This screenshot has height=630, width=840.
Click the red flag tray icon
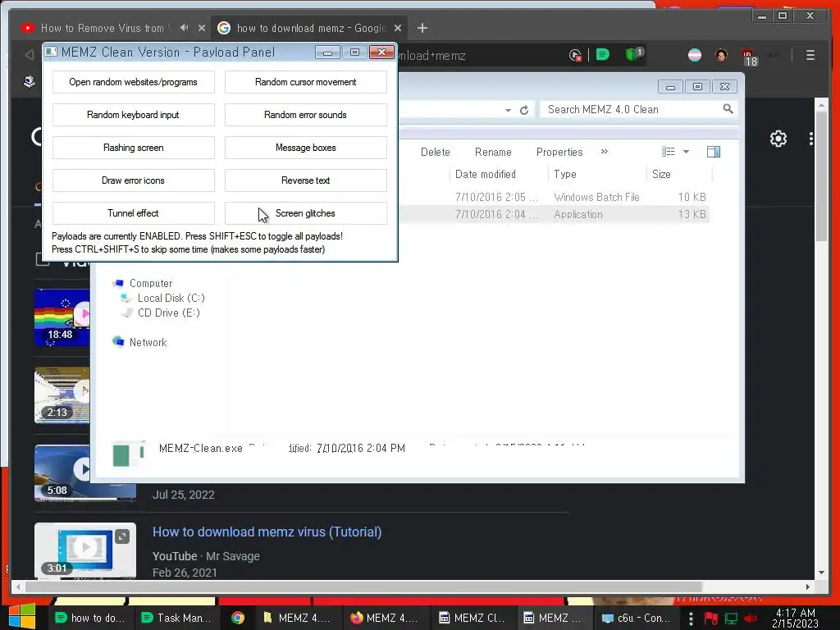point(711,619)
